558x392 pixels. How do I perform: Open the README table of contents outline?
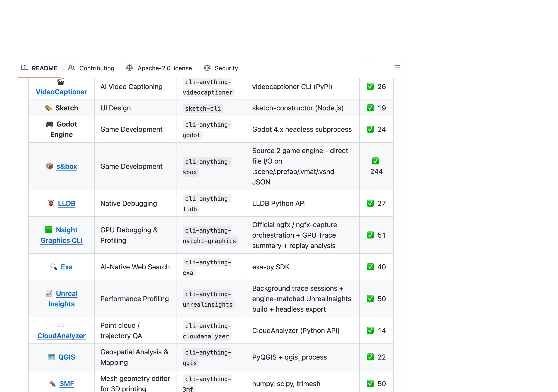(396, 68)
